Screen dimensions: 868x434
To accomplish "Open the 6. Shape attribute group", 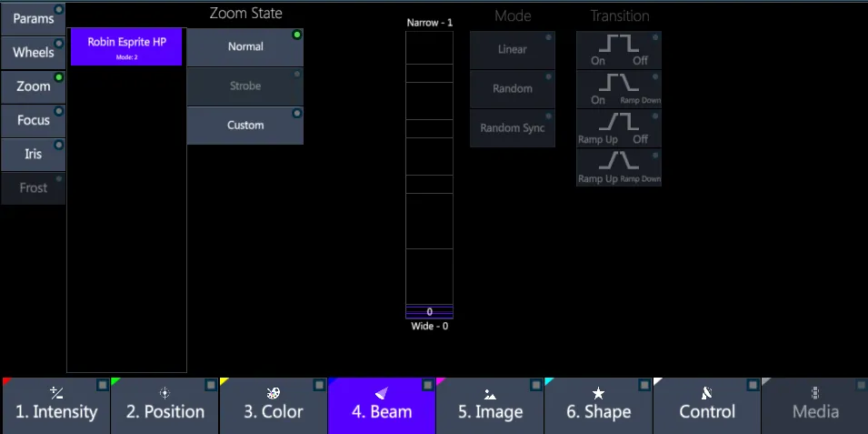I will [599, 406].
